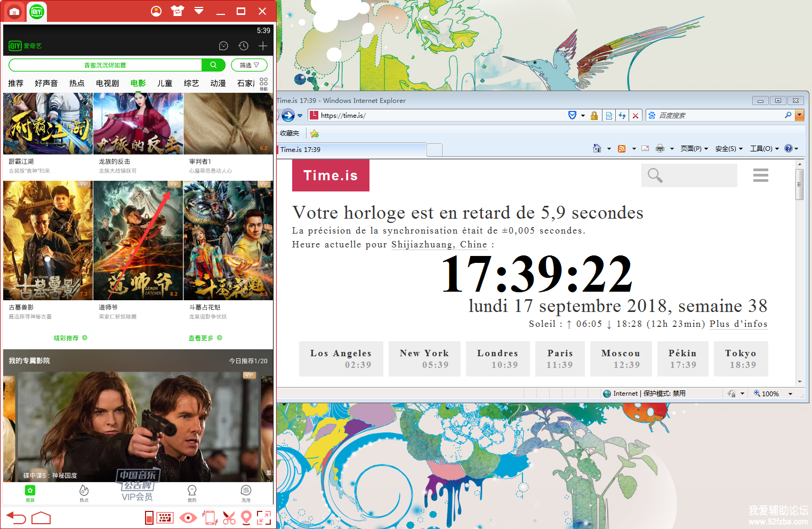812x529 pixels.
Task: Open watch history clock icon in iQIYI
Action: coord(243,46)
